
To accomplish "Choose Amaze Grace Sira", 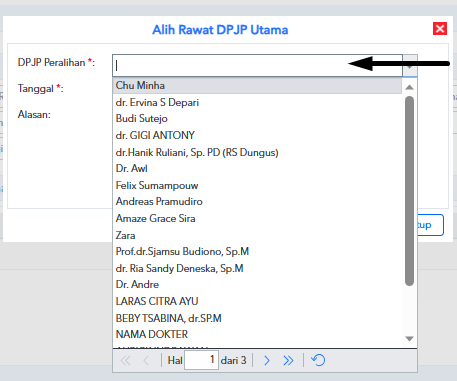I will [x=257, y=219].
